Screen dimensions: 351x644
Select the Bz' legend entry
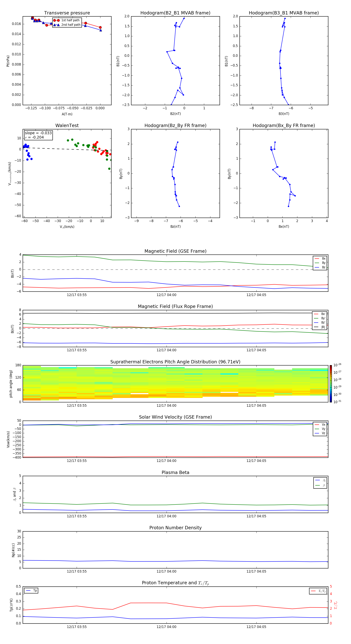320,323
